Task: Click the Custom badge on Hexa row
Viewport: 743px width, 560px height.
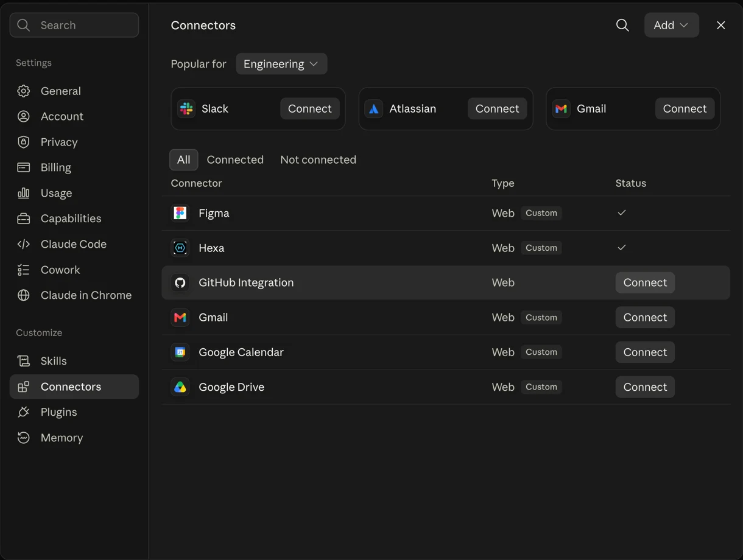Action: (x=541, y=248)
